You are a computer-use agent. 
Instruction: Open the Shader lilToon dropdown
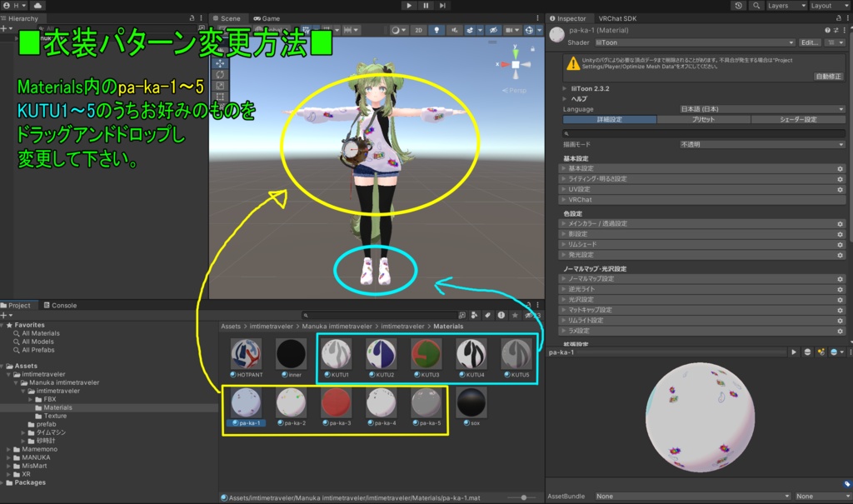click(x=694, y=42)
